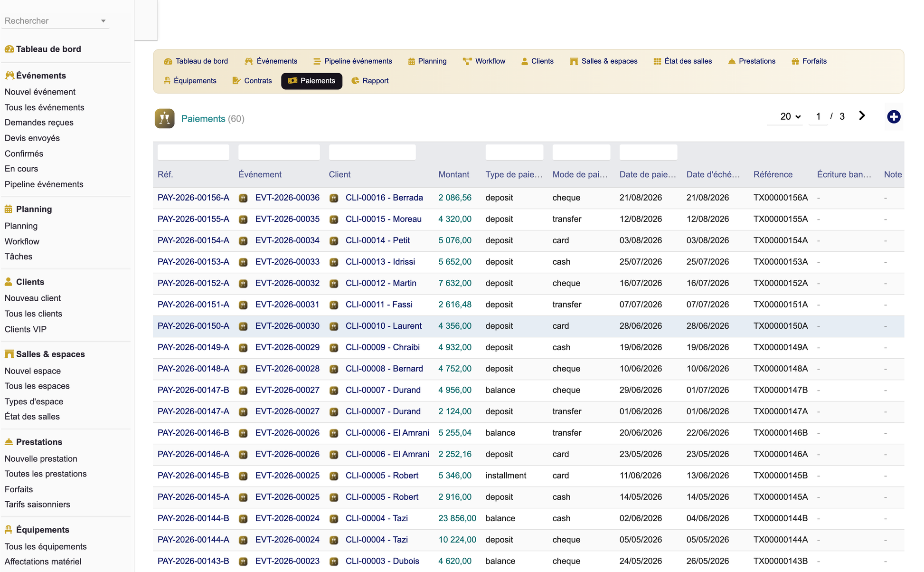Viewport: 924px width, 572px height.
Task: Open Affectations matériel in the sidebar
Action: [43, 562]
